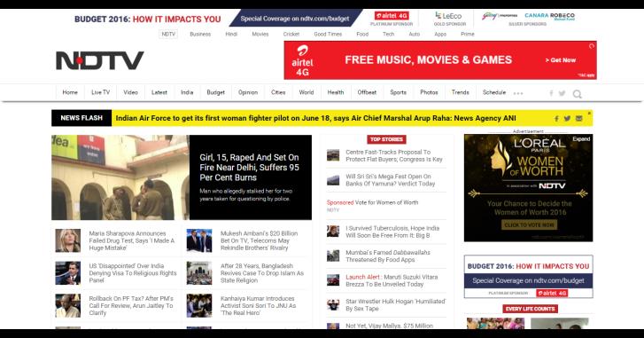The width and height of the screenshot is (644, 338).
Task: Open Prime link in top bar
Action: pos(468,34)
